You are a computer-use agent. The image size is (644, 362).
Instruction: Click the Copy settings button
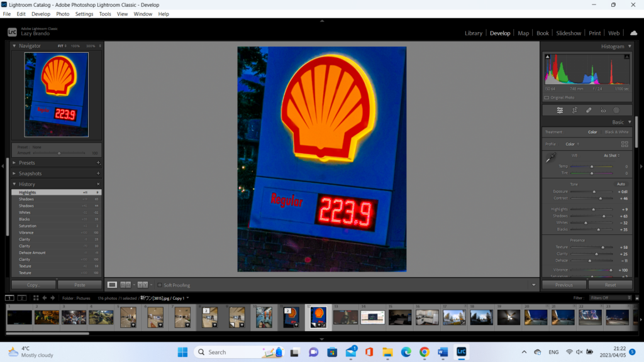[33, 285]
